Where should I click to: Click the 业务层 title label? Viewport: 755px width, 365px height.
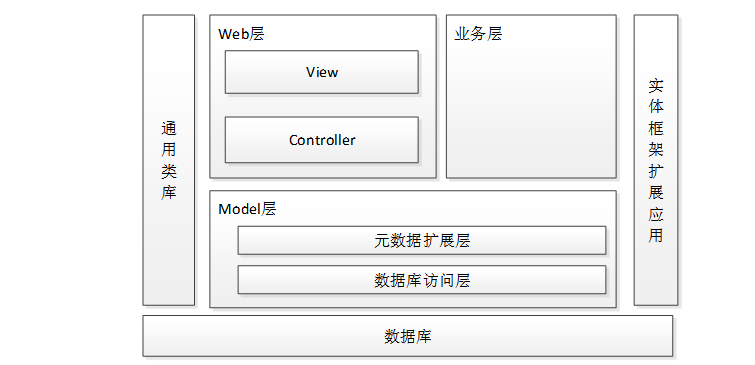tap(478, 34)
